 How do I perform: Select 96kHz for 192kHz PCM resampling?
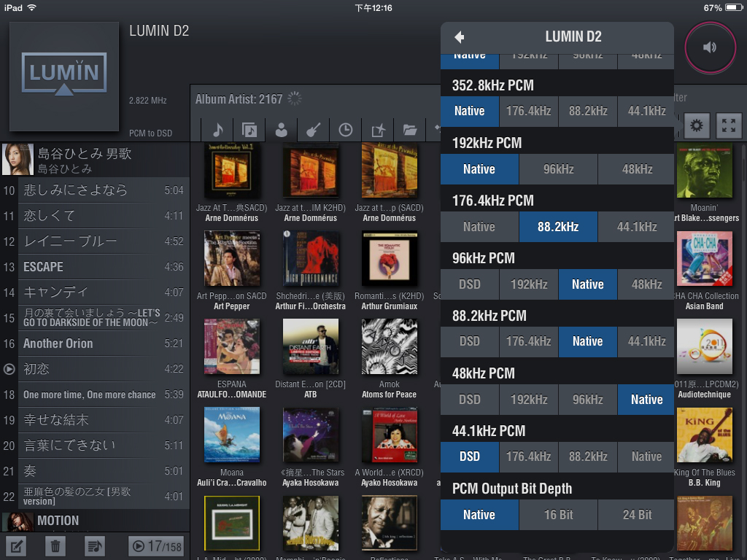tap(558, 169)
